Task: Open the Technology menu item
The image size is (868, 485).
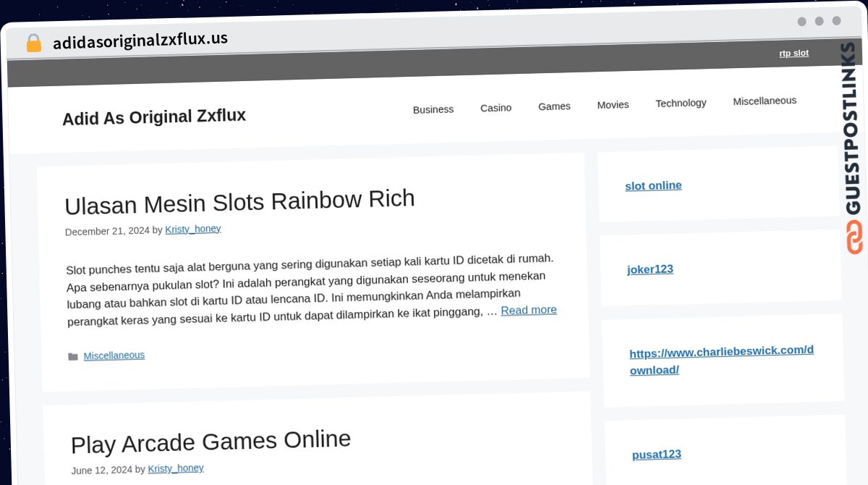Action: [681, 103]
